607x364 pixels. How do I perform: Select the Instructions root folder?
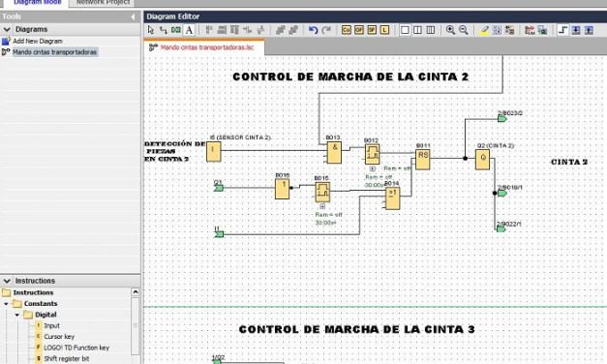coord(33,292)
